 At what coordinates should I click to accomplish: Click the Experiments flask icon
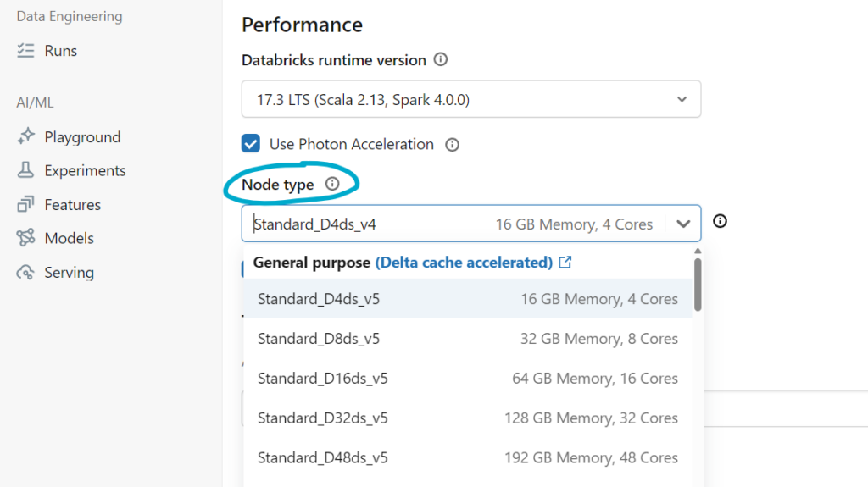point(25,170)
